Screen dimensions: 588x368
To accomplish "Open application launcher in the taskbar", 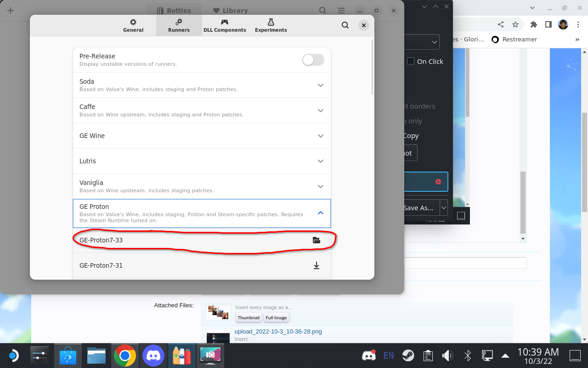I will tap(13, 356).
